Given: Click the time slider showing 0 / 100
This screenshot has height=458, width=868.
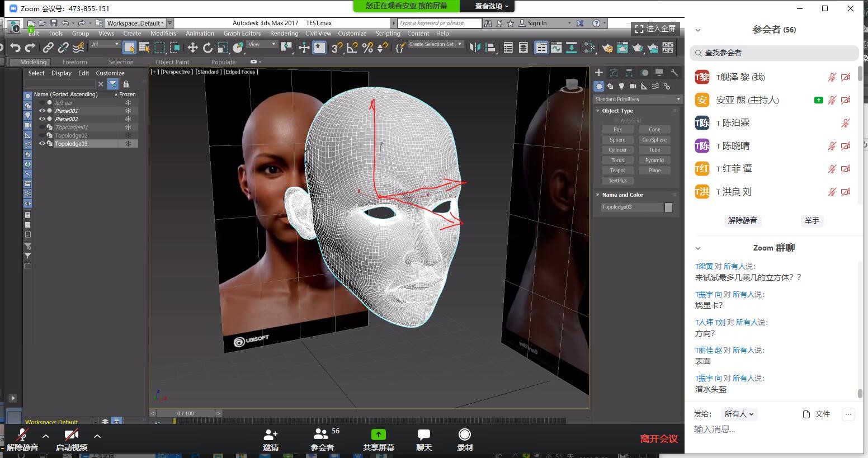Looking at the screenshot, I should (186, 413).
